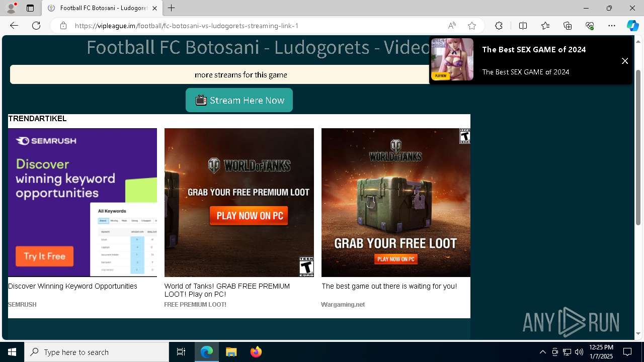
Task: Go back to previous page
Action: pyautogui.click(x=14, y=26)
